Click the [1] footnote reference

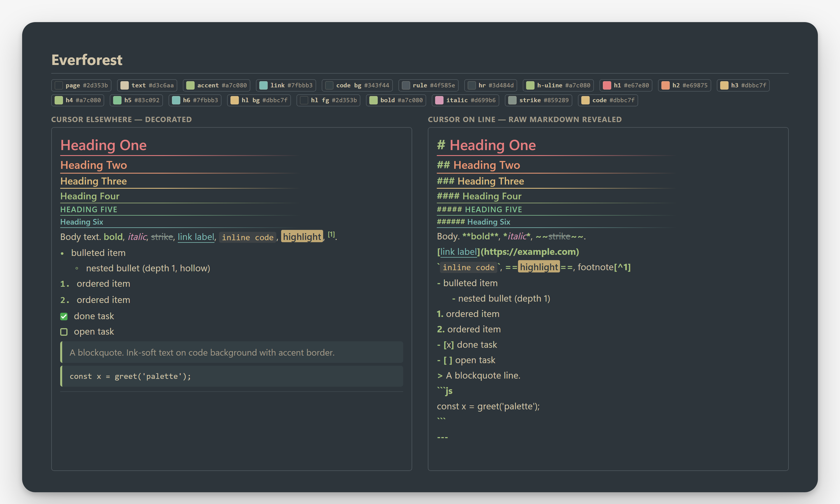(x=332, y=234)
